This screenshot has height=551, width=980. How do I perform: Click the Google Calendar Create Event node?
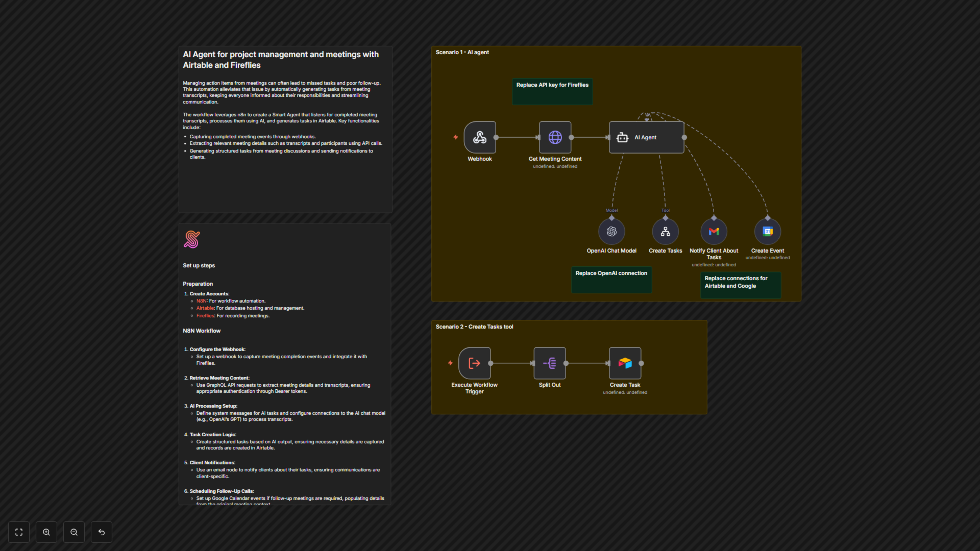pyautogui.click(x=767, y=232)
